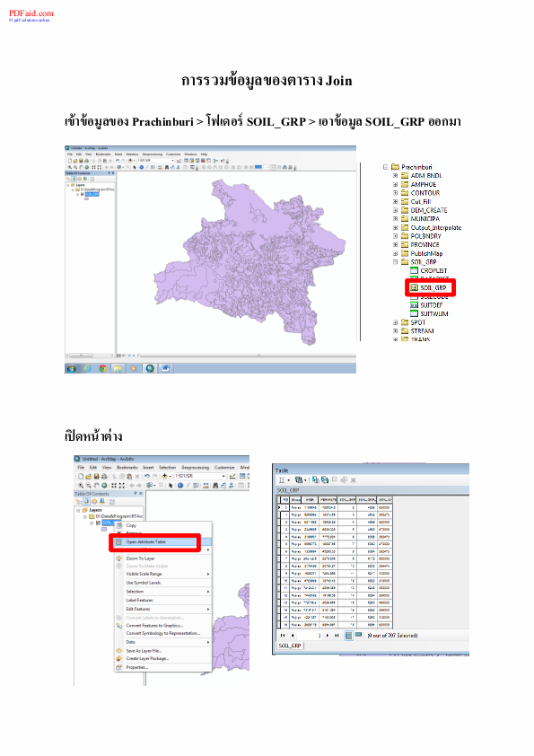The image size is (534, 756).
Task: Collapse the Prachinburi folder in catalog tree
Action: point(386,167)
